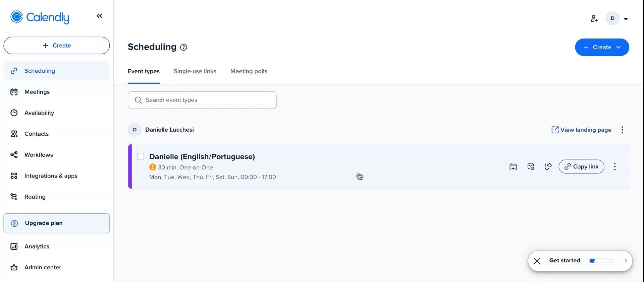Click the Search event types field

point(202,100)
